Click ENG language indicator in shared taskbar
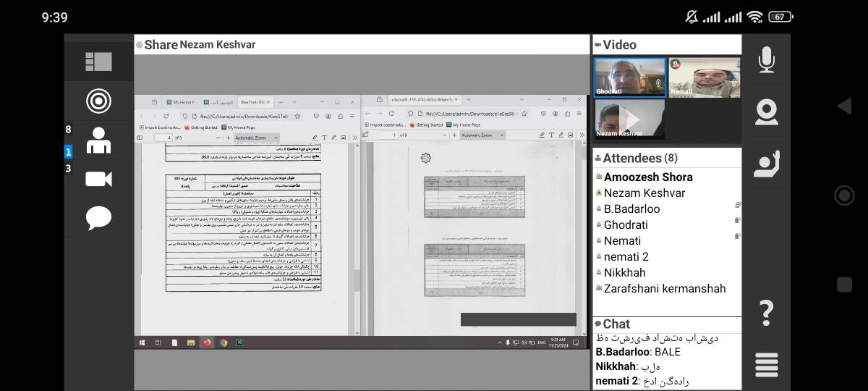Image resolution: width=868 pixels, height=391 pixels. point(542,341)
